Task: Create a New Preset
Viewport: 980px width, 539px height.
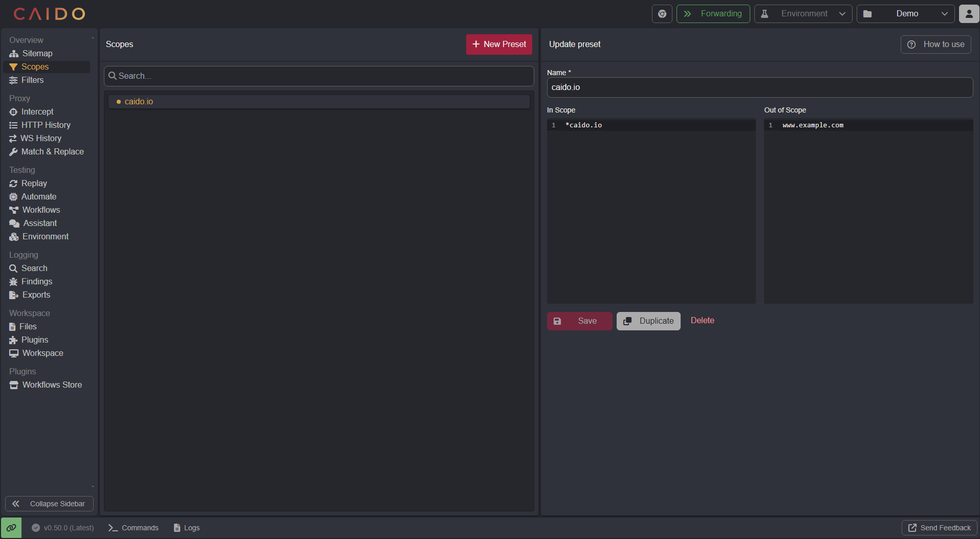Action: click(498, 44)
